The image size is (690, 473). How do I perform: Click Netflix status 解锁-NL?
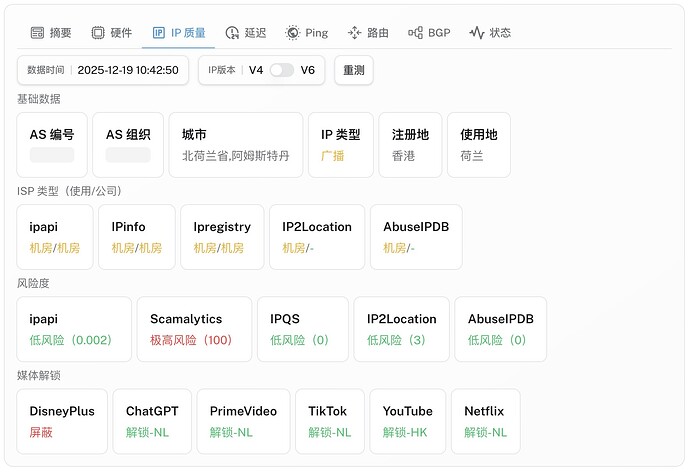click(x=486, y=433)
